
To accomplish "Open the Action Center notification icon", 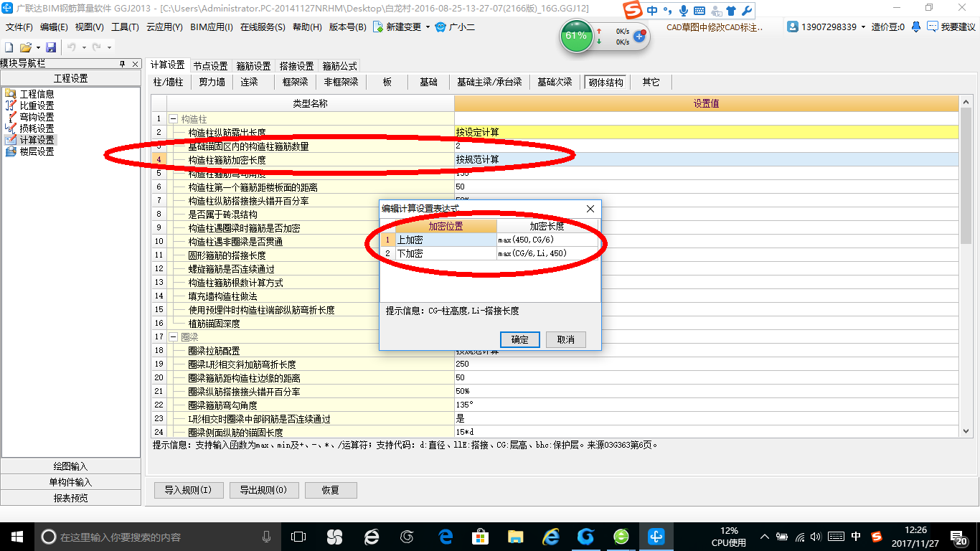I will click(960, 536).
